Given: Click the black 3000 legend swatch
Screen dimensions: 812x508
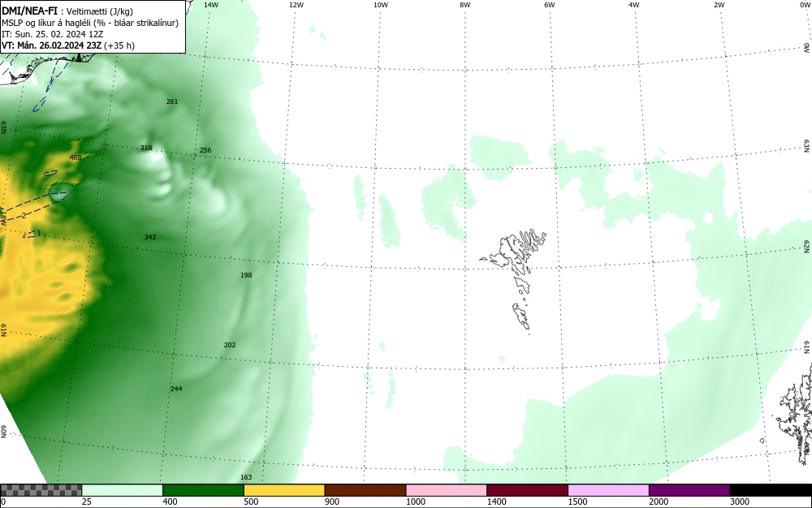Looking at the screenshot, I should pyautogui.click(x=771, y=490).
